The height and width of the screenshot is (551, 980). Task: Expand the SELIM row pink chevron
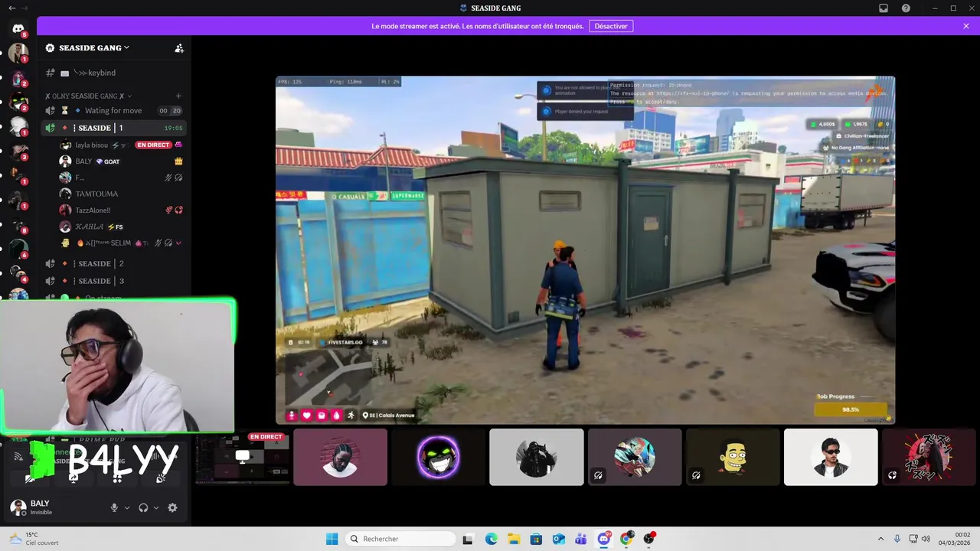click(x=178, y=243)
